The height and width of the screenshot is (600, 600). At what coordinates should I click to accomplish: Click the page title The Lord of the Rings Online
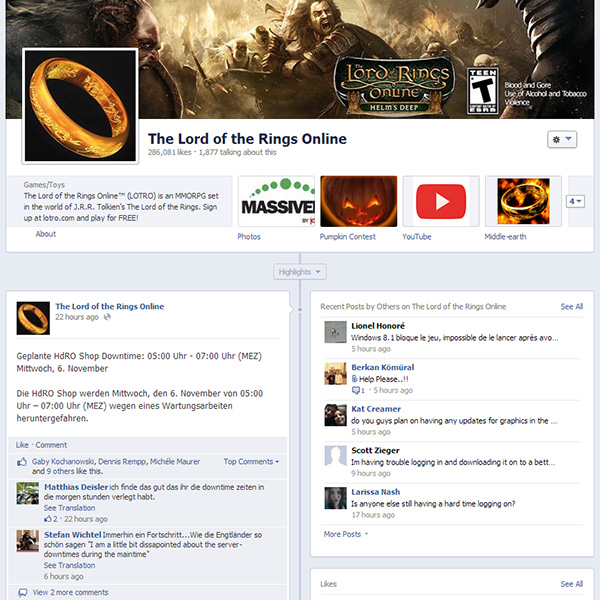click(x=247, y=139)
